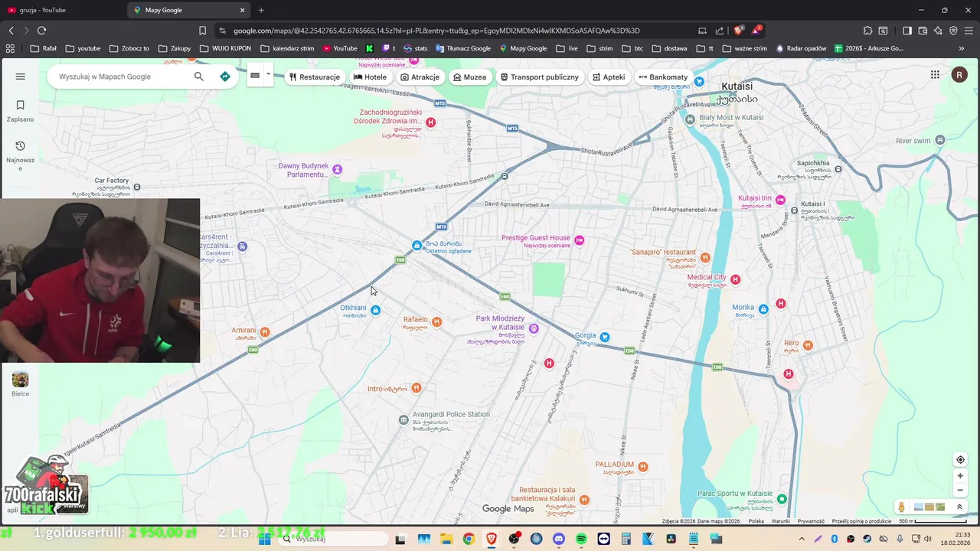Image resolution: width=980 pixels, height=551 pixels.
Task: Open the Zakupy bookmarks folder
Action: coord(175,48)
